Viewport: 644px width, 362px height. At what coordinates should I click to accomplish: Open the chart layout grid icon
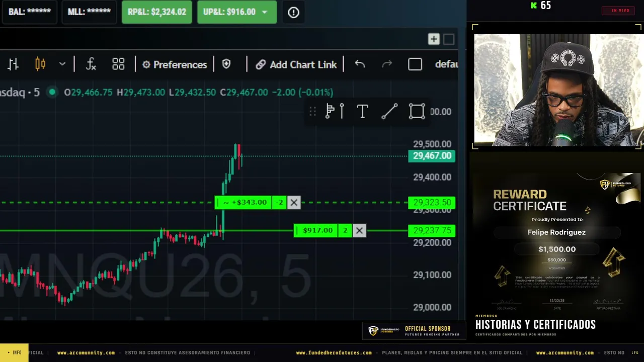point(118,64)
